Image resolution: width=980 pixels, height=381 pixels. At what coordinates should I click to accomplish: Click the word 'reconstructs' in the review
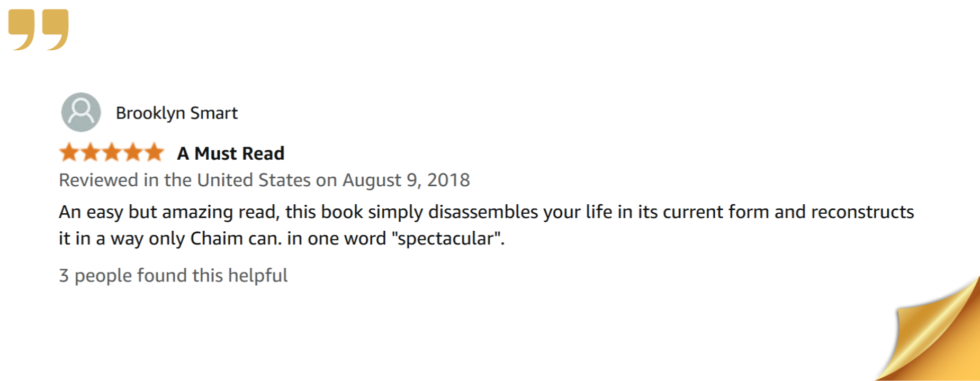point(862,212)
